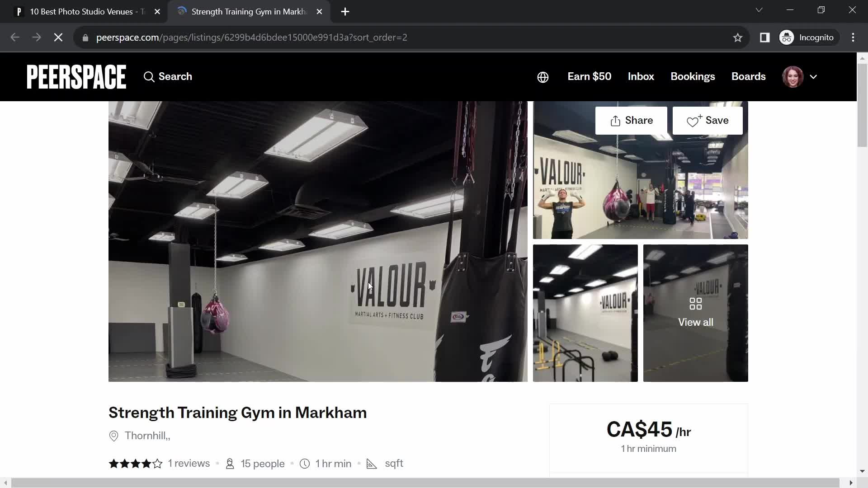The width and height of the screenshot is (868, 488).
Task: Open the Inbox icon
Action: pyautogui.click(x=641, y=76)
